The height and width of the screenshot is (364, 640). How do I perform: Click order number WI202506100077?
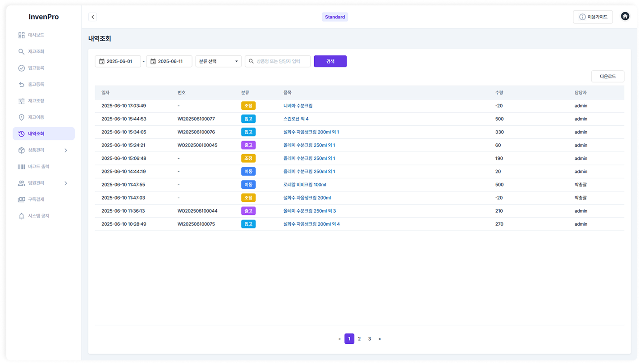click(196, 119)
